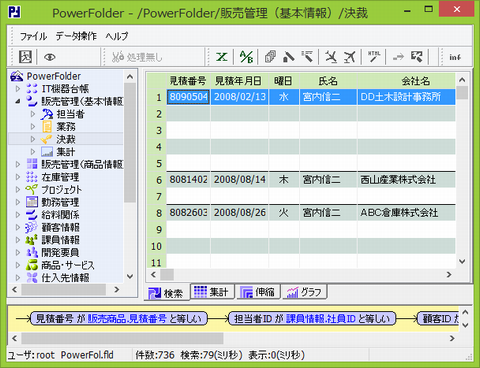Collapse the 販売管理(基本情報) tree node
480x368 pixels.
[x=18, y=101]
